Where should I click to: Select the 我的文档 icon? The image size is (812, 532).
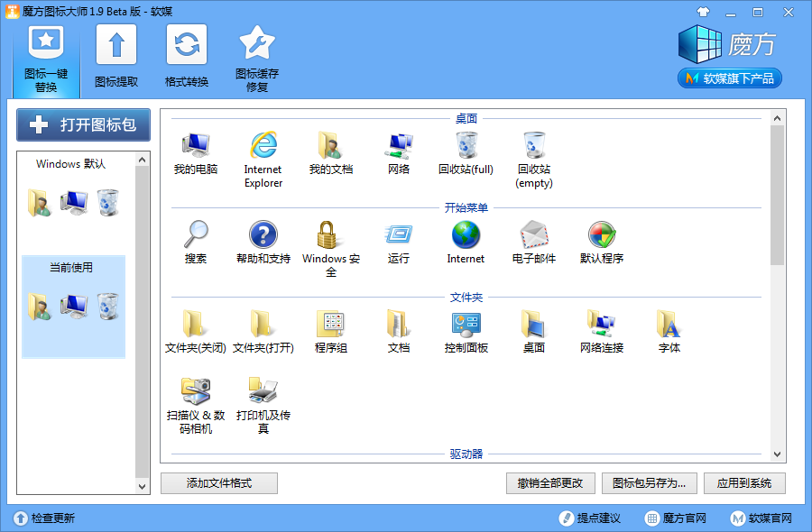(331, 153)
